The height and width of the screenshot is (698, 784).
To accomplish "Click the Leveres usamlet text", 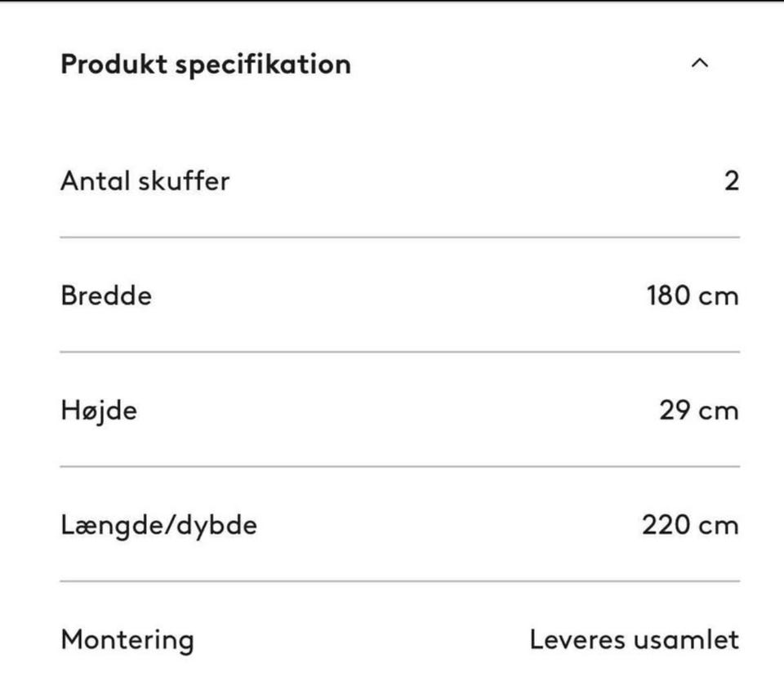I will [634, 640].
